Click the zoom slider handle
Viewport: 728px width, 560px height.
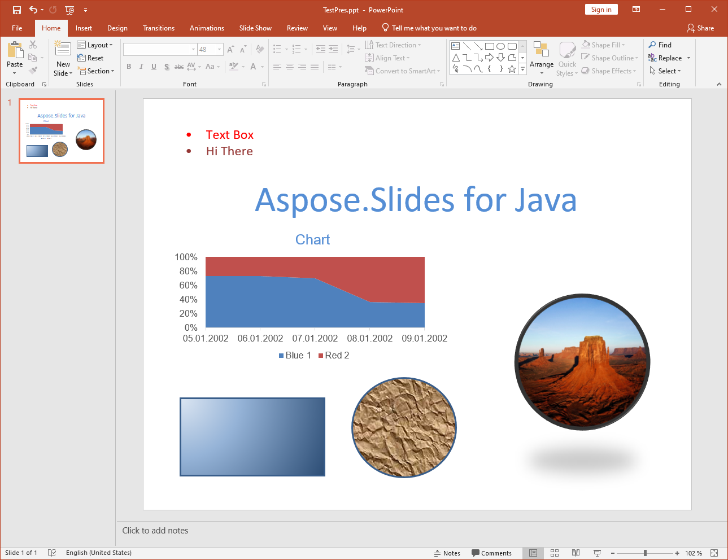click(645, 553)
